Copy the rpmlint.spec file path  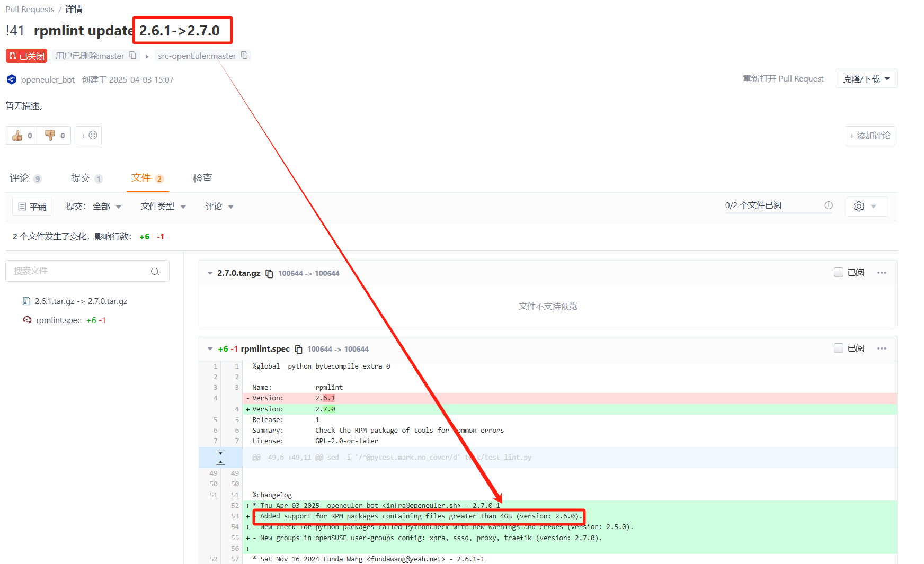(298, 350)
